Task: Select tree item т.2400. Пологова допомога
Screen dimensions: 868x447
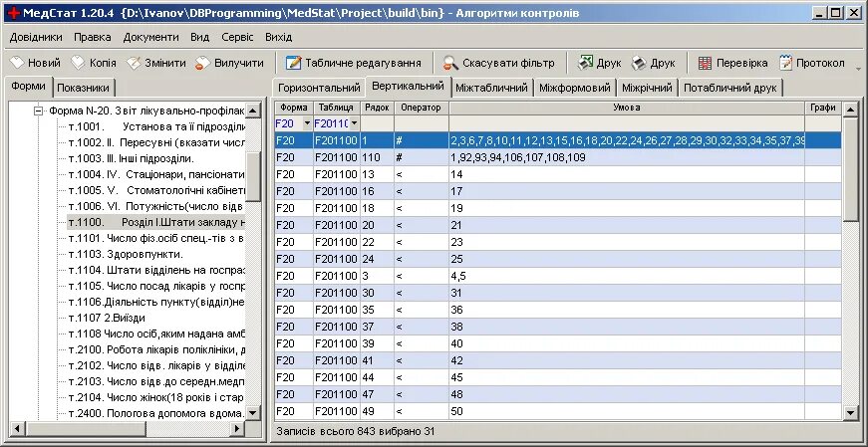Action: (x=156, y=413)
